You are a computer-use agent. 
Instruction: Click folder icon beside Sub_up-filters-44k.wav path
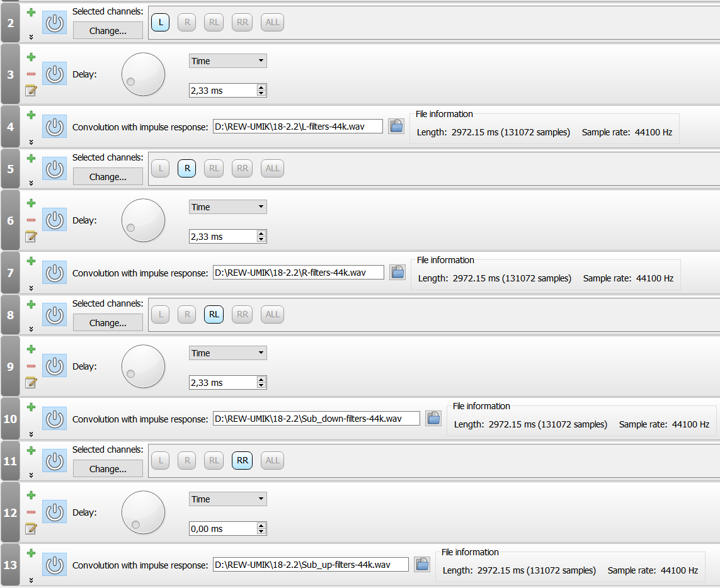click(421, 565)
